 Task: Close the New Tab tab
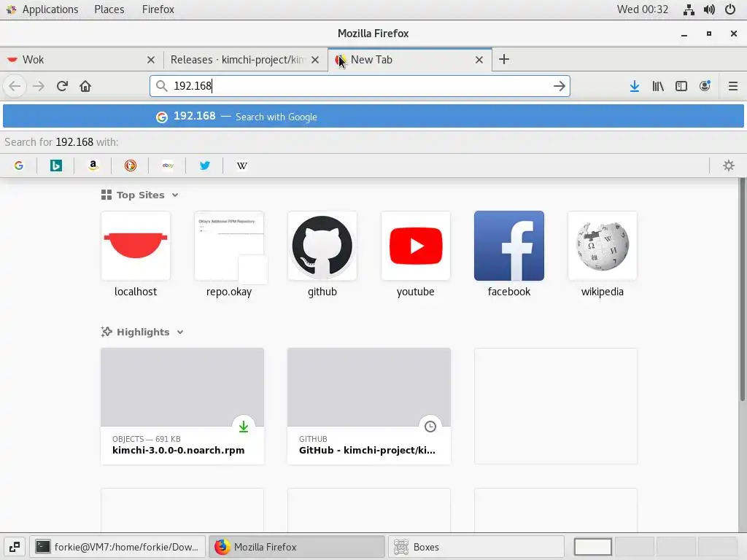[479, 60]
